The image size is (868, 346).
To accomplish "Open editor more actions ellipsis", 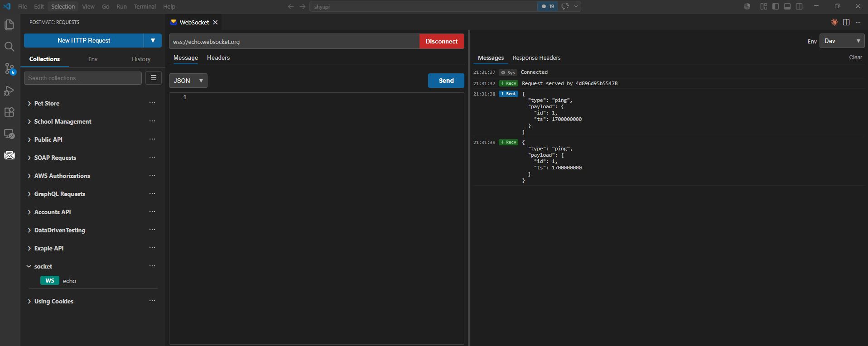I will [x=858, y=22].
